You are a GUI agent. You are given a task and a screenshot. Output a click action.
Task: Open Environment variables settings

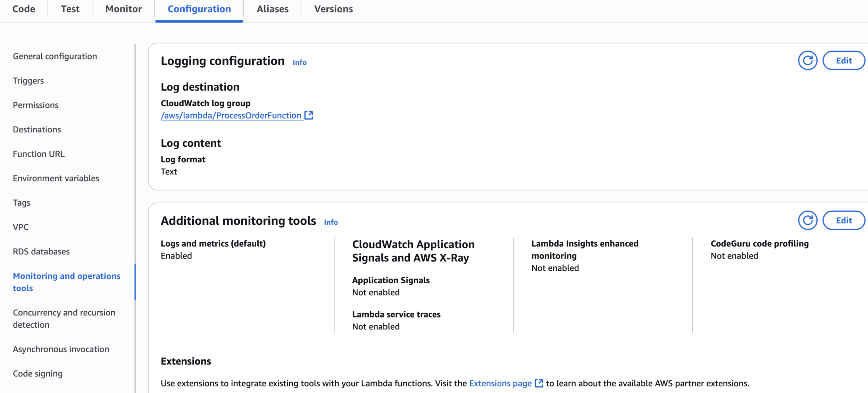pos(56,178)
